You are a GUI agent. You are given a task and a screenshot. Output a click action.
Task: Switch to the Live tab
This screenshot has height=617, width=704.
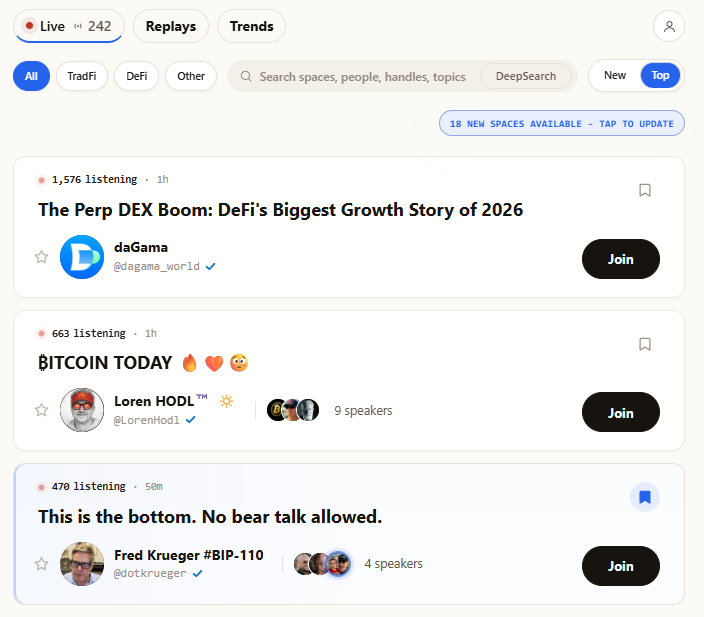coord(69,26)
